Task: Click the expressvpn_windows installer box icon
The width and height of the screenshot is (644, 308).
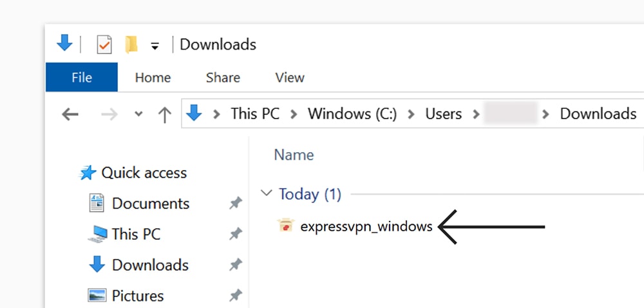Action: 286,225
